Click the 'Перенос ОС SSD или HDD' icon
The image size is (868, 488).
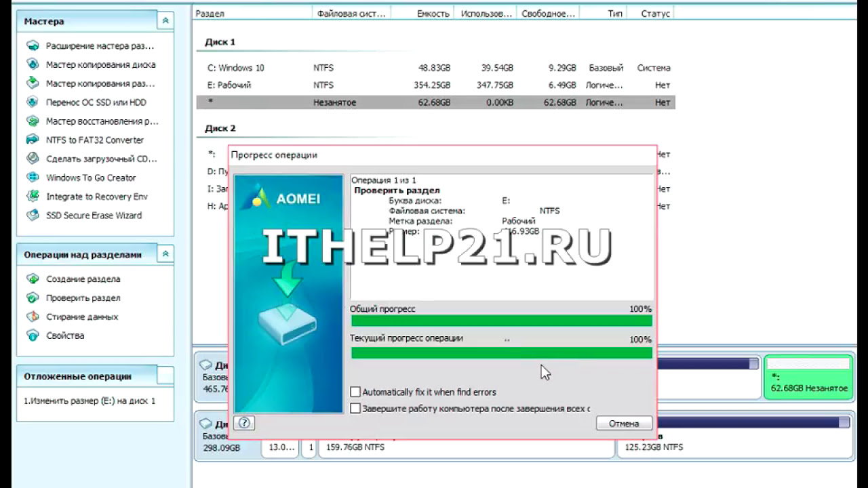point(33,102)
